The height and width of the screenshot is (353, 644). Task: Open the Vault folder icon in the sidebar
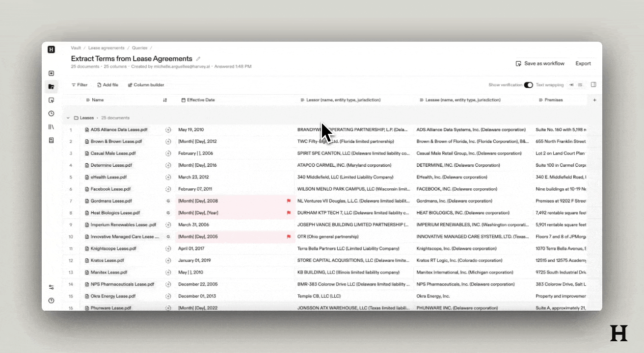coord(51,87)
